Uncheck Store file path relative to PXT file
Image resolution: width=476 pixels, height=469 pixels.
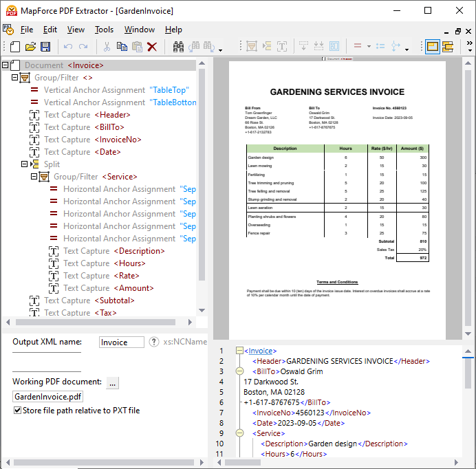[17, 411]
